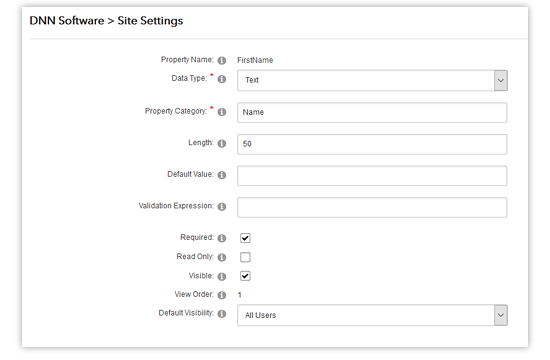Click the info icon beside Data Type
The height and width of the screenshot is (360, 550).
[x=222, y=79]
